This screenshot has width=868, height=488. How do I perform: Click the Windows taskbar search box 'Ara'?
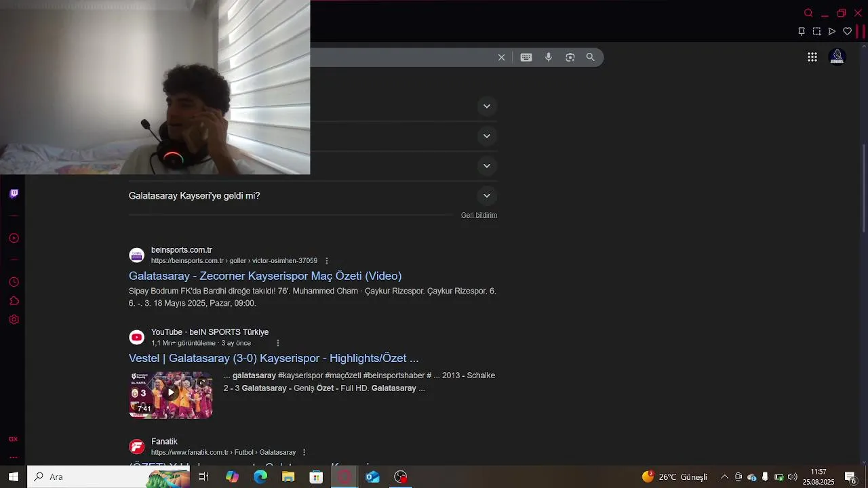click(108, 476)
